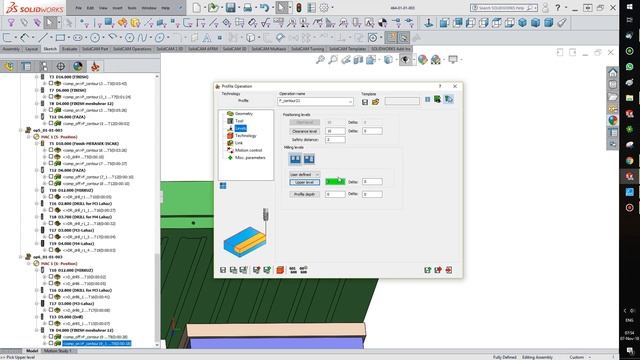Click the Print toolbar icon

pos(248,7)
